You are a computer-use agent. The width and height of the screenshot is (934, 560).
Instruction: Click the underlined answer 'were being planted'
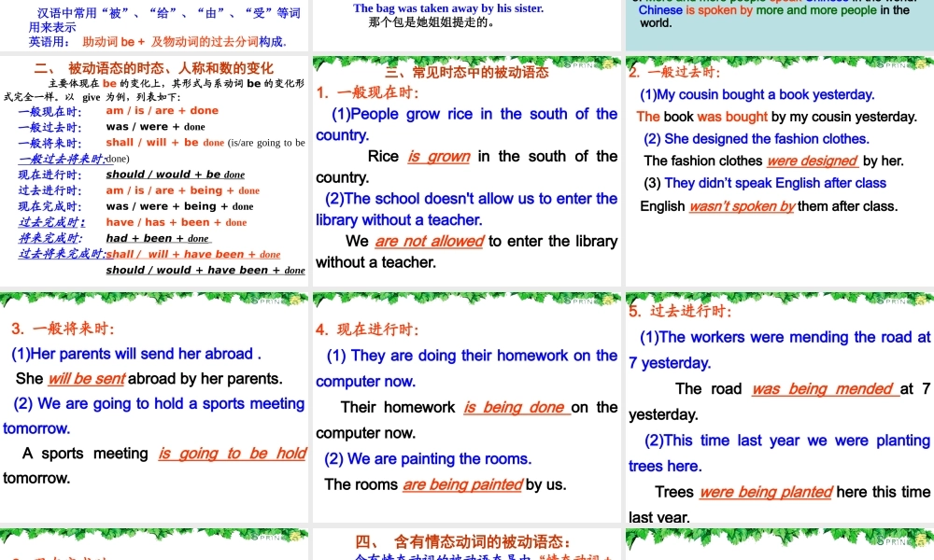766,492
